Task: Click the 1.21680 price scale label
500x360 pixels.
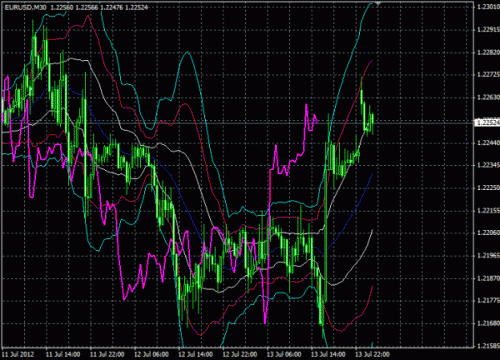Action: (x=488, y=323)
